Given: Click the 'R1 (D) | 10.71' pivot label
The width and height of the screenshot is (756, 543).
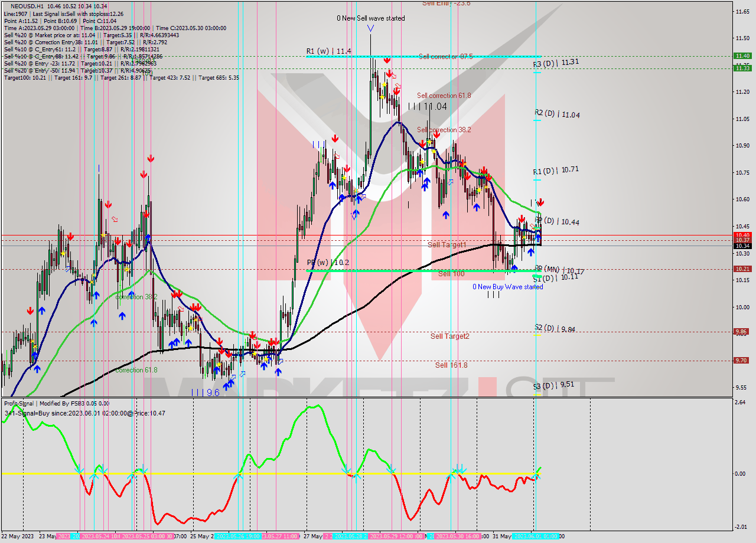Looking at the screenshot, I should point(556,170).
